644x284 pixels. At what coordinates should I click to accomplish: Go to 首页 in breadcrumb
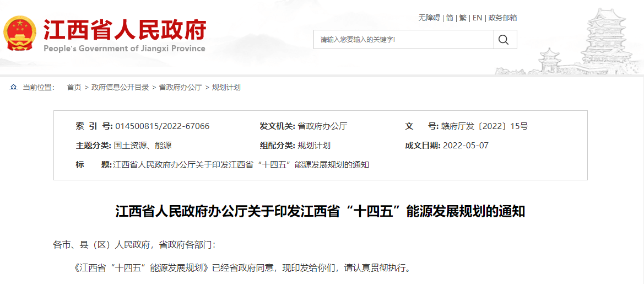[x=74, y=87]
